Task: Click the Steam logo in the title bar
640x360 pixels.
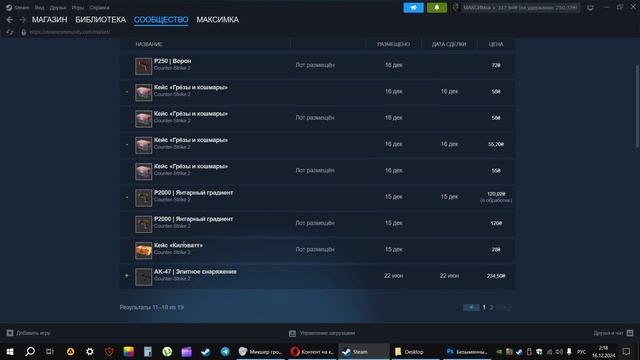Action: 9,7
